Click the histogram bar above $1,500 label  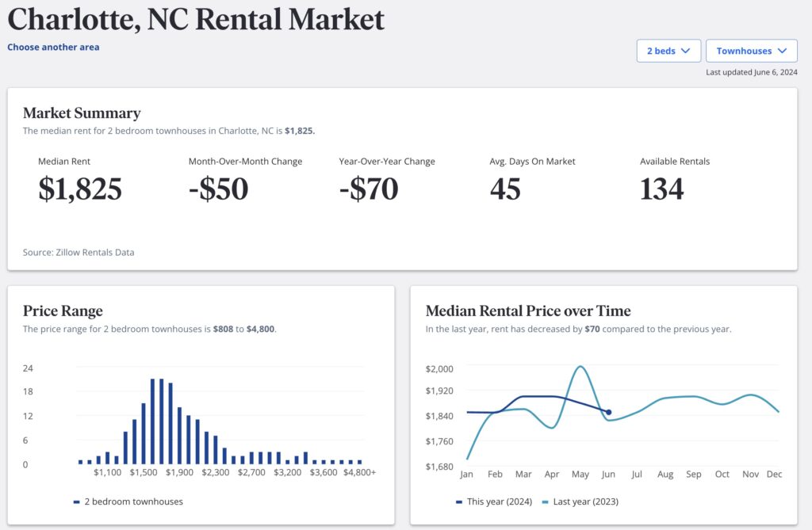144,433
